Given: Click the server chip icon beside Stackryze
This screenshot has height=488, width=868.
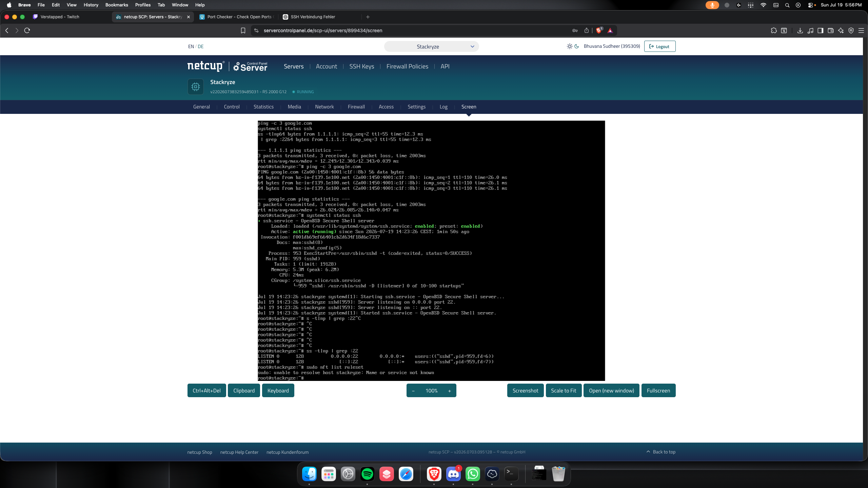Looking at the screenshot, I should coord(196,87).
